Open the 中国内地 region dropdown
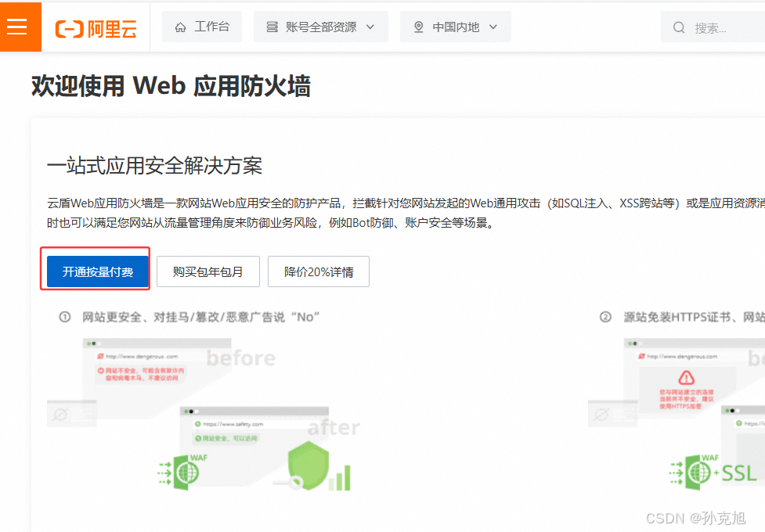765x532 pixels. pyautogui.click(x=455, y=27)
